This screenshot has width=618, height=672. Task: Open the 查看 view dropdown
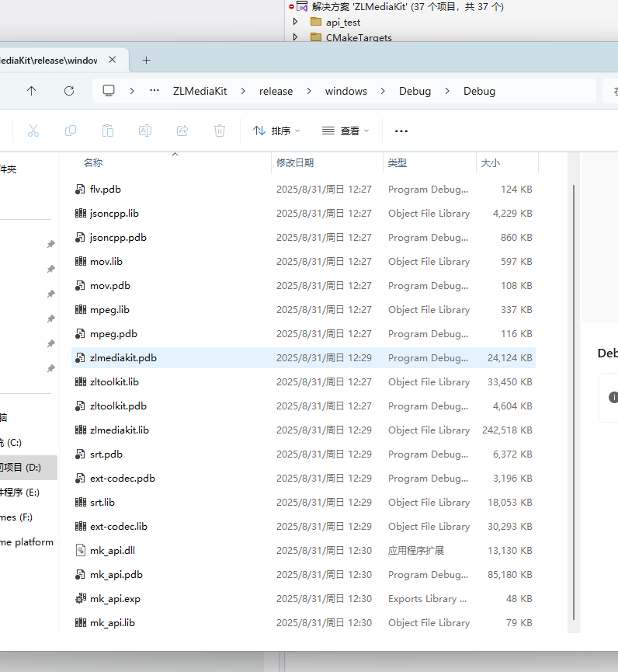pyautogui.click(x=345, y=131)
